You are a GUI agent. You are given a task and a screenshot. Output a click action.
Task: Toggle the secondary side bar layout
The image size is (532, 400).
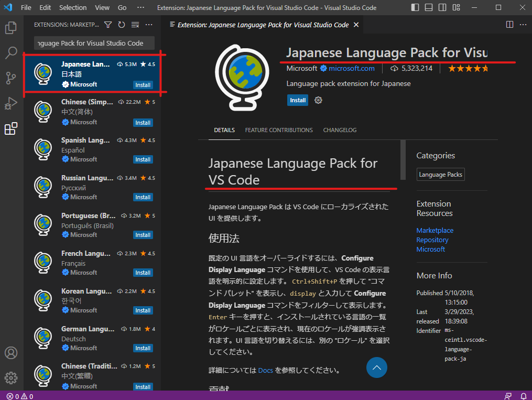click(442, 8)
